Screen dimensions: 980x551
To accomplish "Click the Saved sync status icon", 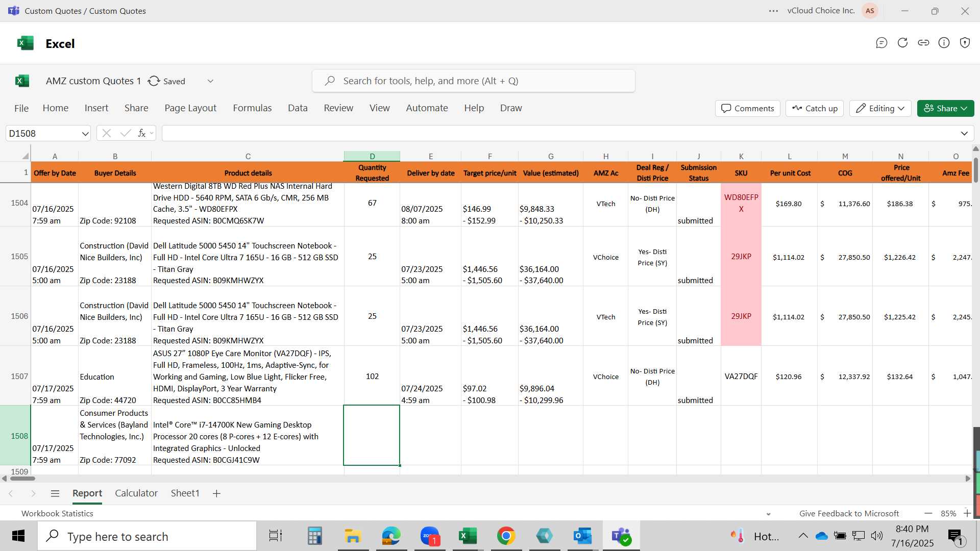I will click(154, 81).
